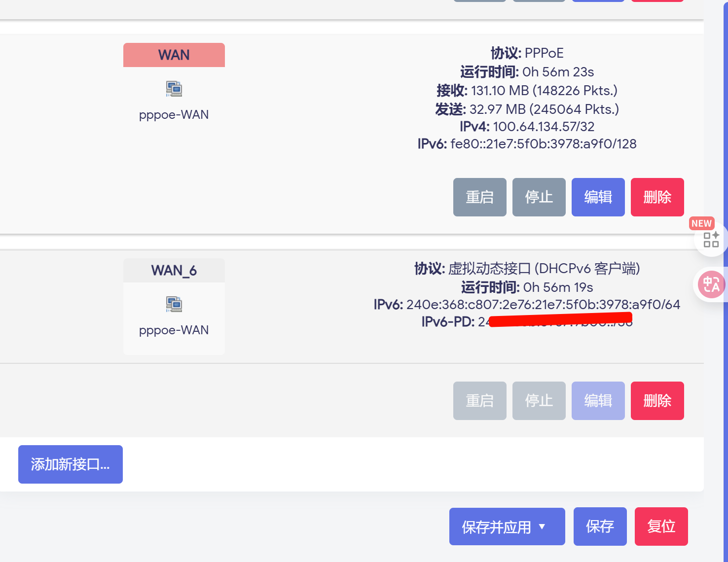Stop the WAN interface (停止)
Viewport: 728px width, 562px height.
coord(539,197)
